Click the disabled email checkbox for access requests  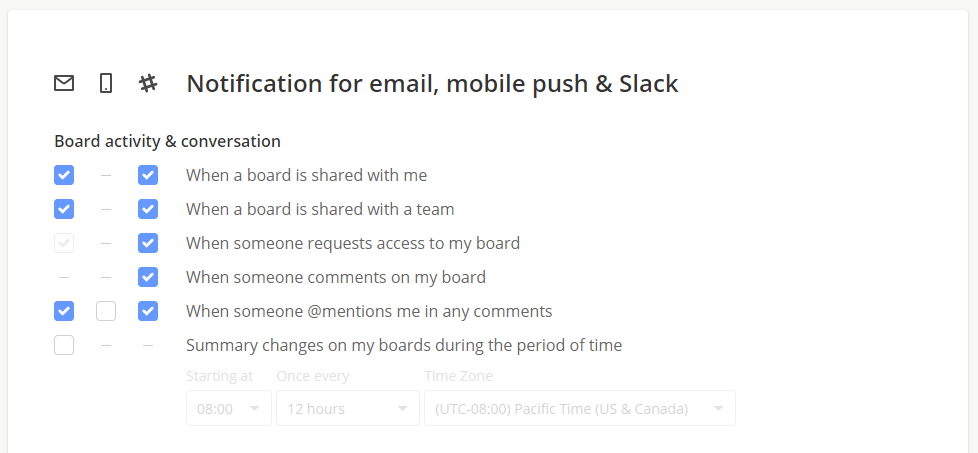point(64,243)
